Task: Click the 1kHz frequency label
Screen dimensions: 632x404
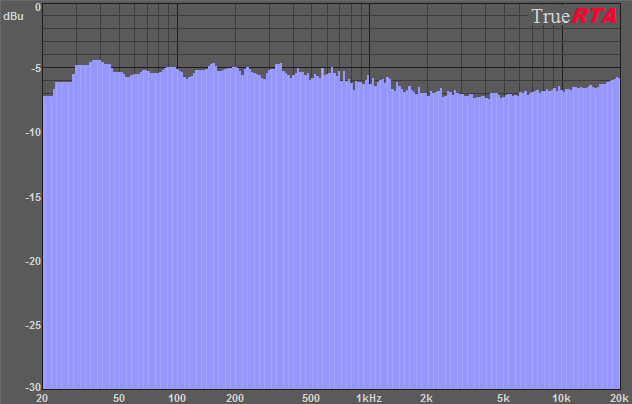Action: click(369, 398)
